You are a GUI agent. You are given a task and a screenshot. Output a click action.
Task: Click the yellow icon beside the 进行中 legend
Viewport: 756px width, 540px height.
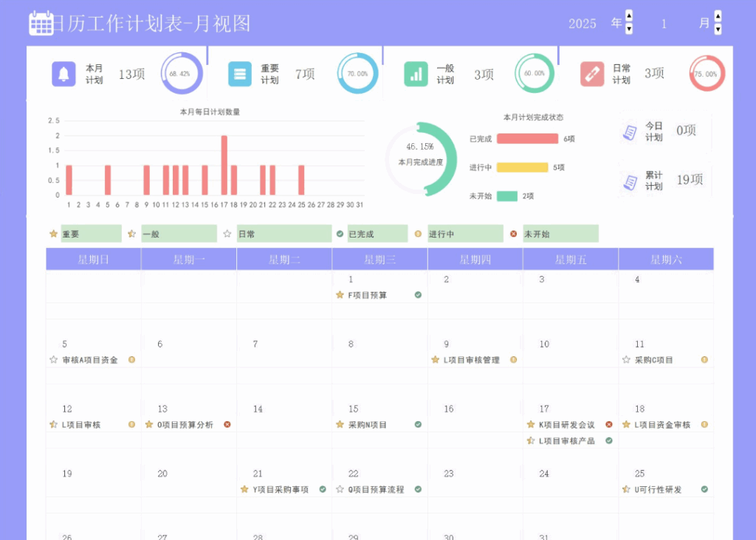[418, 234]
